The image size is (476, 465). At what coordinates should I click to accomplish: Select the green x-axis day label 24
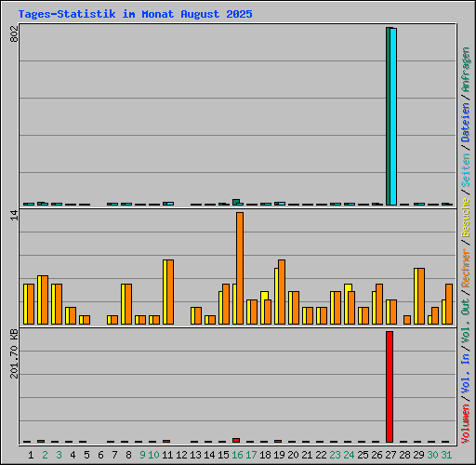tap(349, 455)
